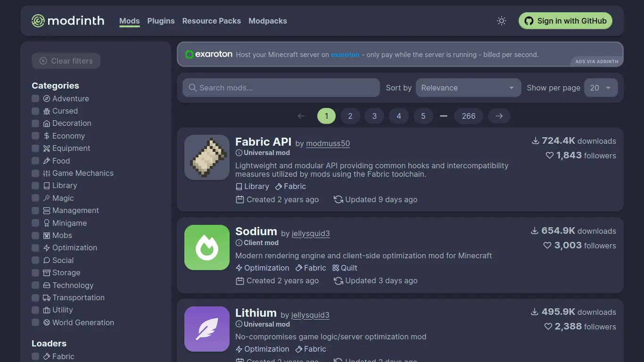The image size is (644, 362).
Task: Go to page 2 of results
Action: point(350,116)
